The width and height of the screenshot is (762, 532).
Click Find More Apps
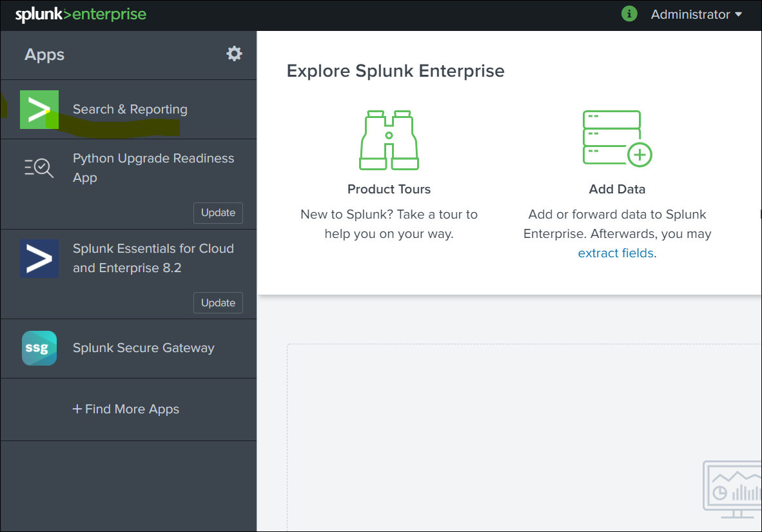click(x=126, y=409)
